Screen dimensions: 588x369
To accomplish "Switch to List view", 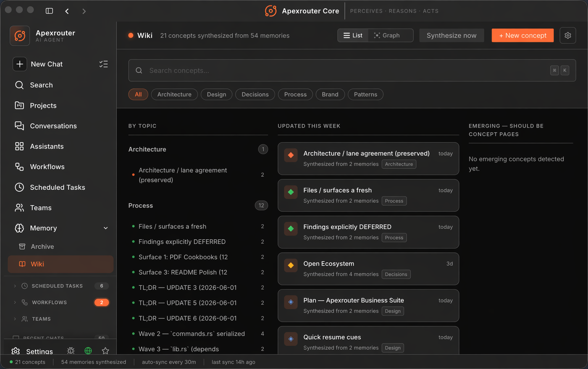I will coord(353,35).
